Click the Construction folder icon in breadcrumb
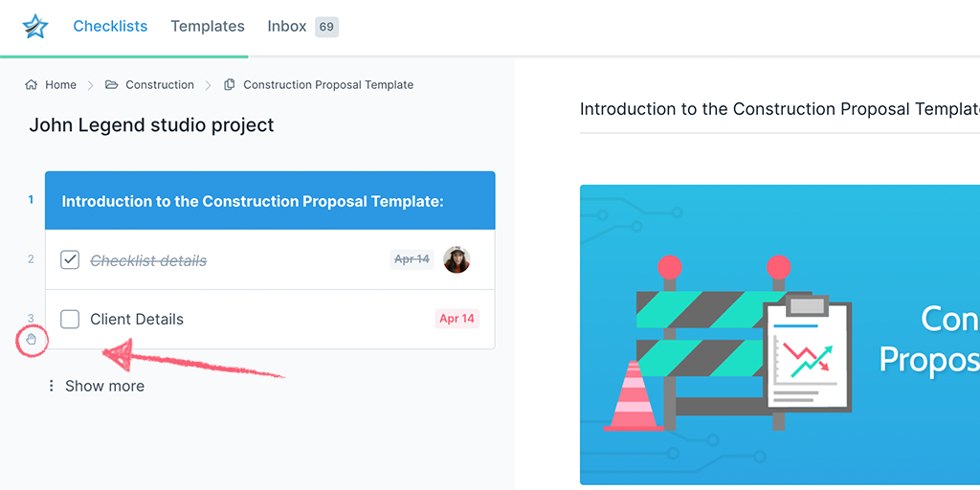The image size is (980, 490). [111, 84]
